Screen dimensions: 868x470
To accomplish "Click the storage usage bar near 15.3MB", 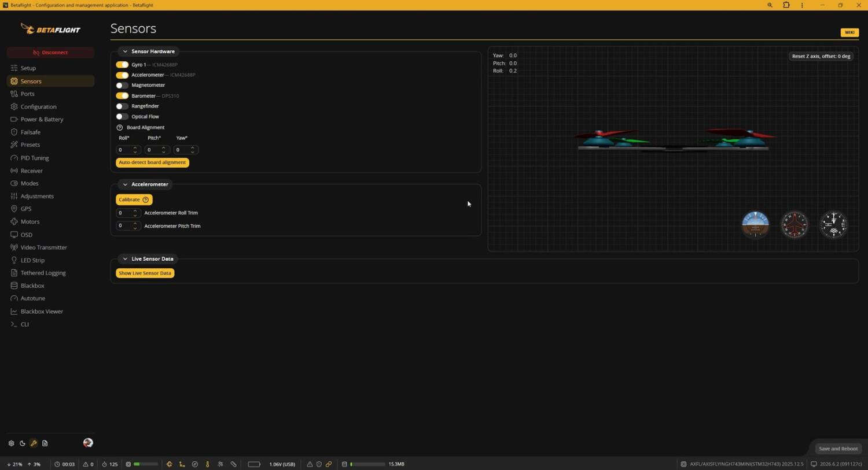I will (367, 464).
